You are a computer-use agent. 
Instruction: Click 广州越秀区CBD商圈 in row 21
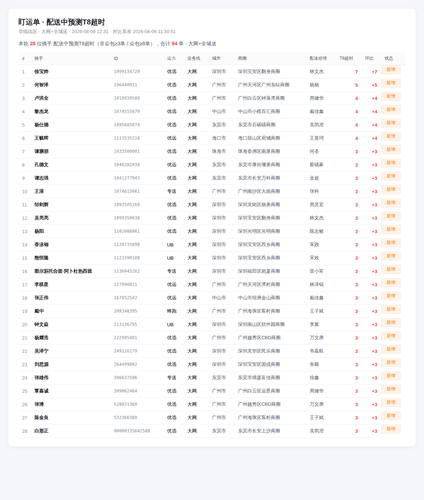(259, 338)
